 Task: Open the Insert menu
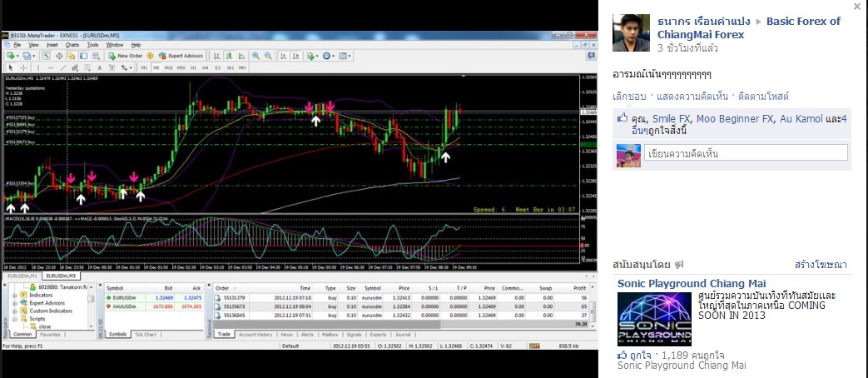[x=52, y=45]
